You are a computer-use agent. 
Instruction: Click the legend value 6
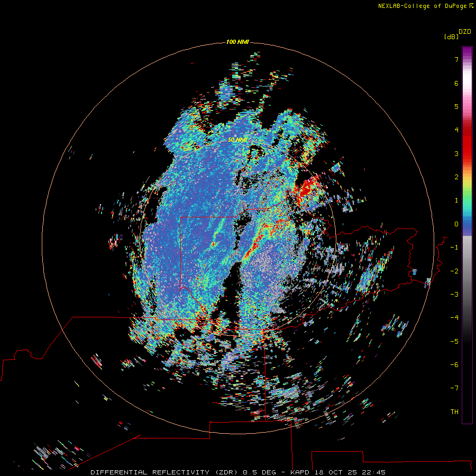coord(456,83)
